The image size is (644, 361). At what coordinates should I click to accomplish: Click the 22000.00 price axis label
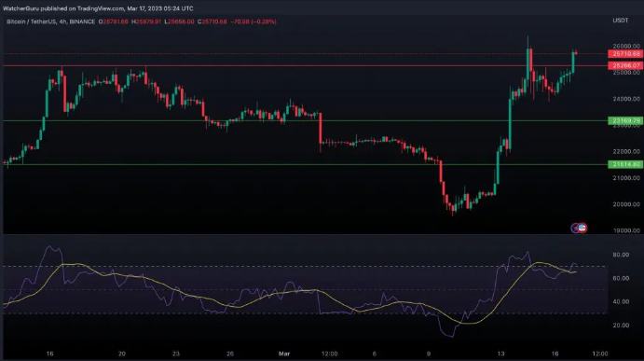coord(626,152)
